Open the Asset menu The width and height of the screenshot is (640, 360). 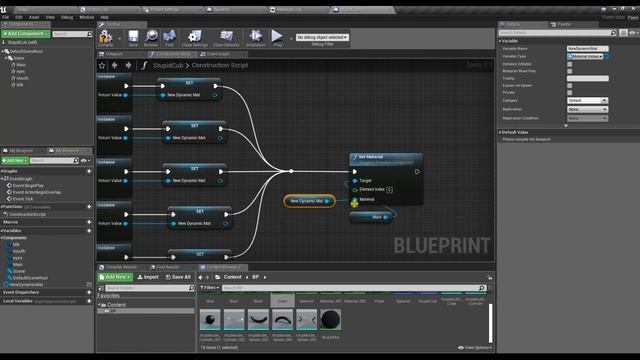pos(34,17)
